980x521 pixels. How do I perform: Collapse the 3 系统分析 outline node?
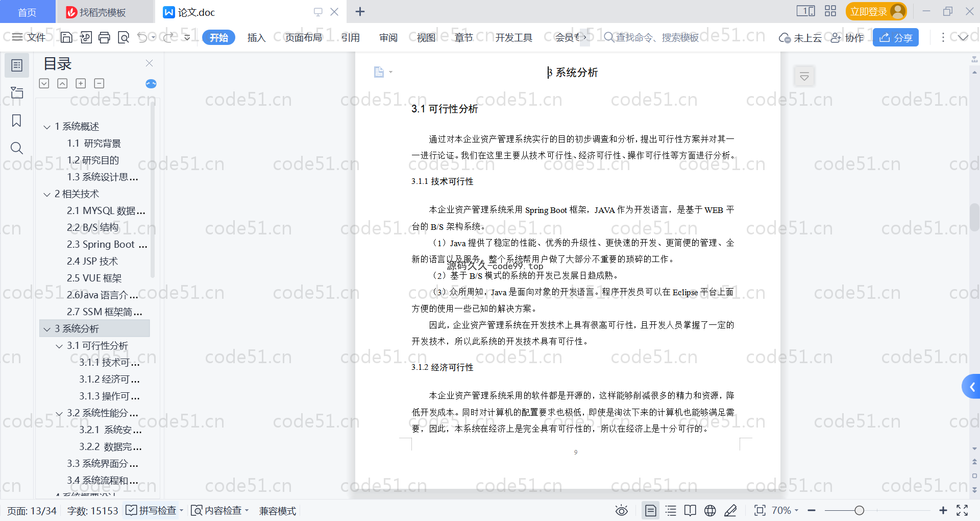[47, 329]
